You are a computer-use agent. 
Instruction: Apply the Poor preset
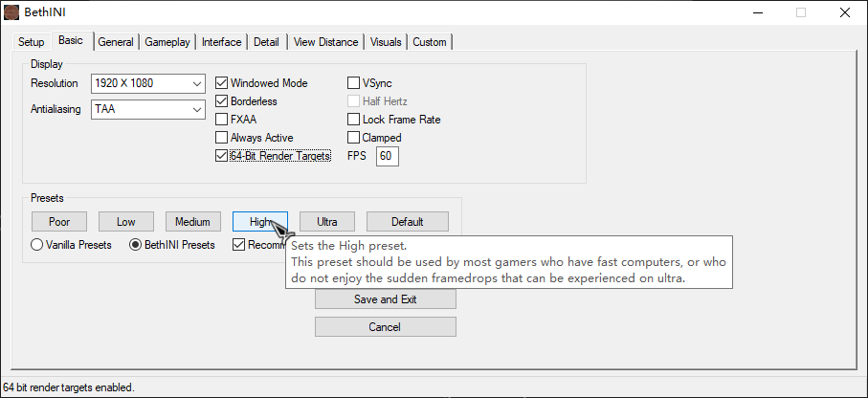pyautogui.click(x=59, y=222)
